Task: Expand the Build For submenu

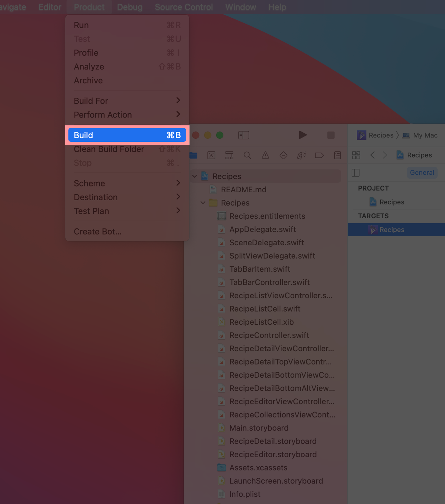Action: click(127, 101)
